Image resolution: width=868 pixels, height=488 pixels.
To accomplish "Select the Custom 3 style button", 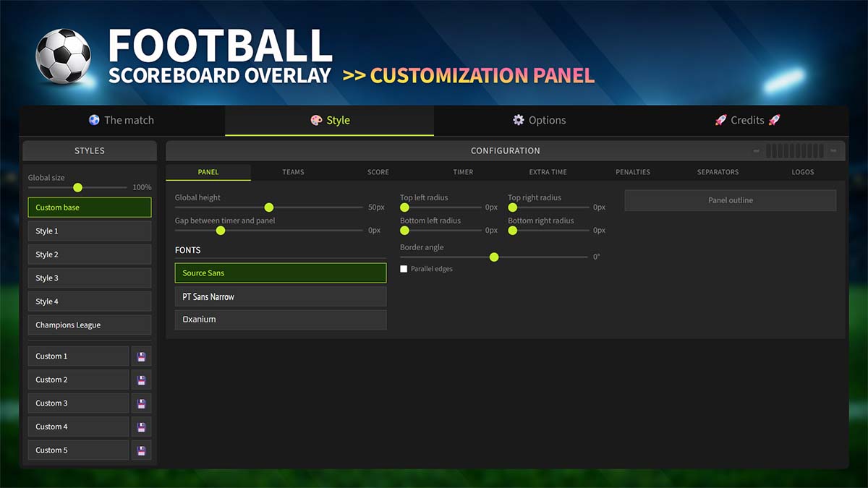I will click(78, 403).
